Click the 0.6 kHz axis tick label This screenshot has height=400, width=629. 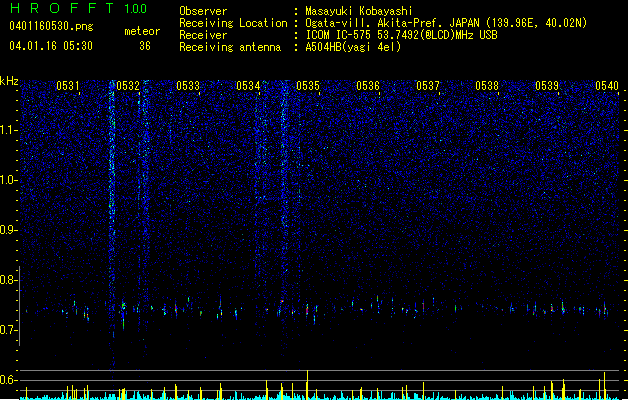pos(9,380)
